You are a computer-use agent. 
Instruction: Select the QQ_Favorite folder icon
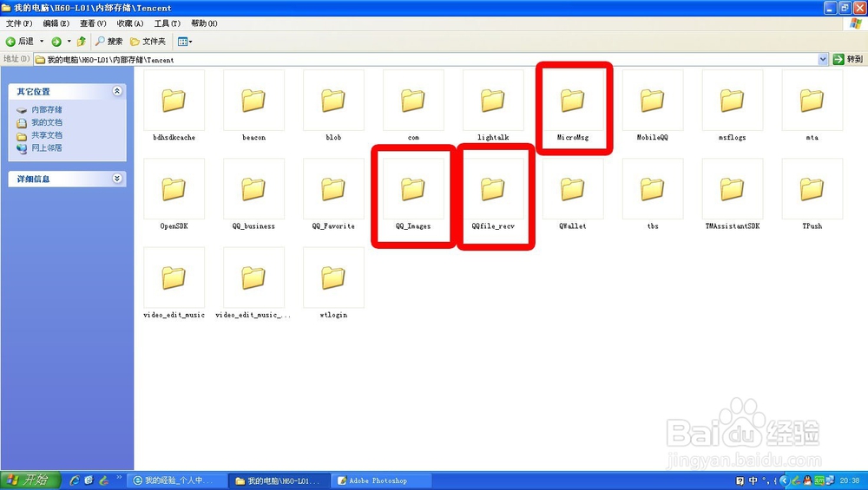[333, 189]
